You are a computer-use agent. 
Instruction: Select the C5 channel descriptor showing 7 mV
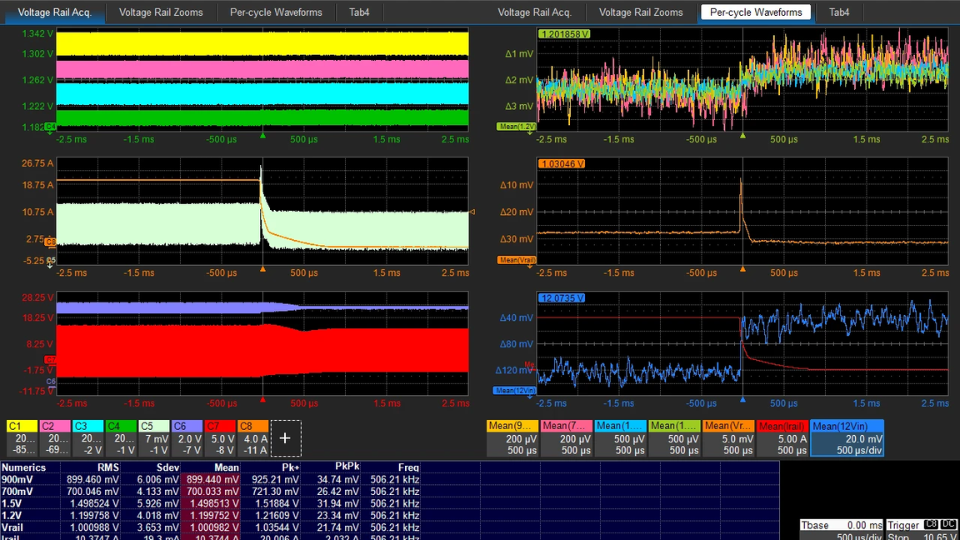pos(153,438)
